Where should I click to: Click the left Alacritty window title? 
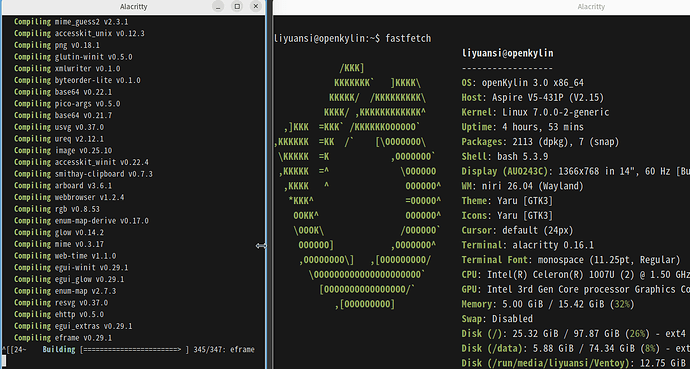[x=133, y=7]
